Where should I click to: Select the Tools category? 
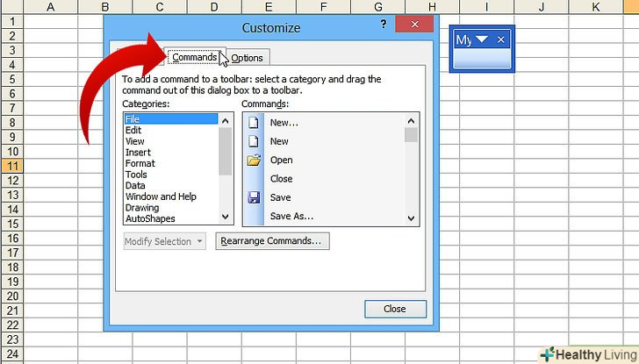click(171, 175)
